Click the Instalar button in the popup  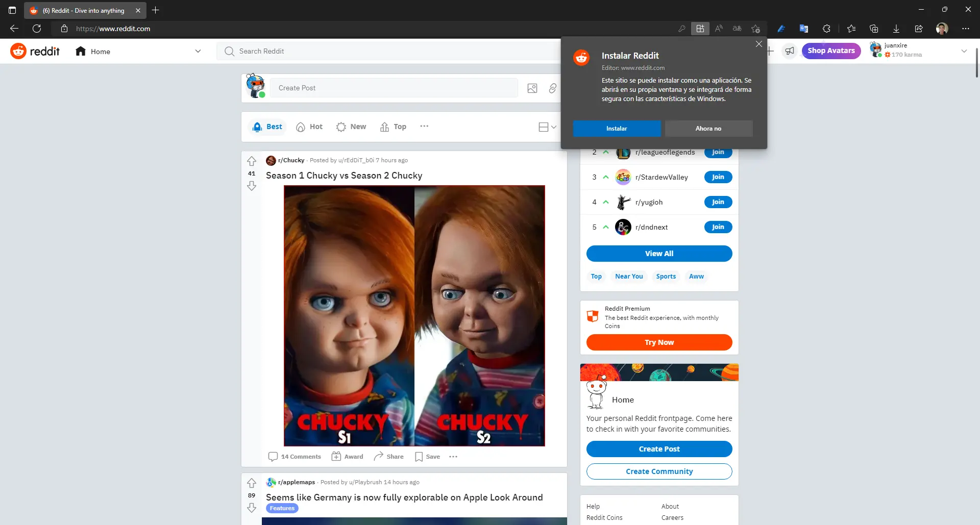click(617, 129)
